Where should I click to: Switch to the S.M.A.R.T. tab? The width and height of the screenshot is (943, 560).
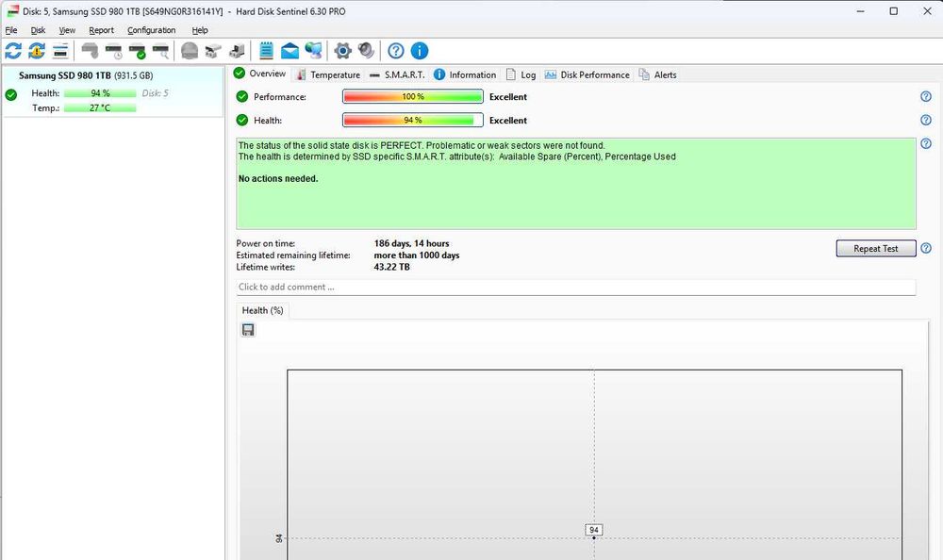click(397, 74)
